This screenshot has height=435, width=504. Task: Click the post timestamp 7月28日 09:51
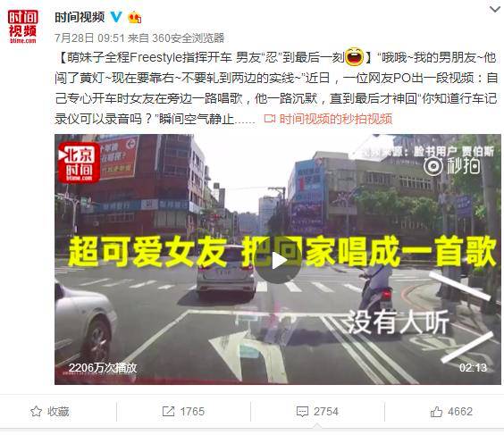[89, 38]
